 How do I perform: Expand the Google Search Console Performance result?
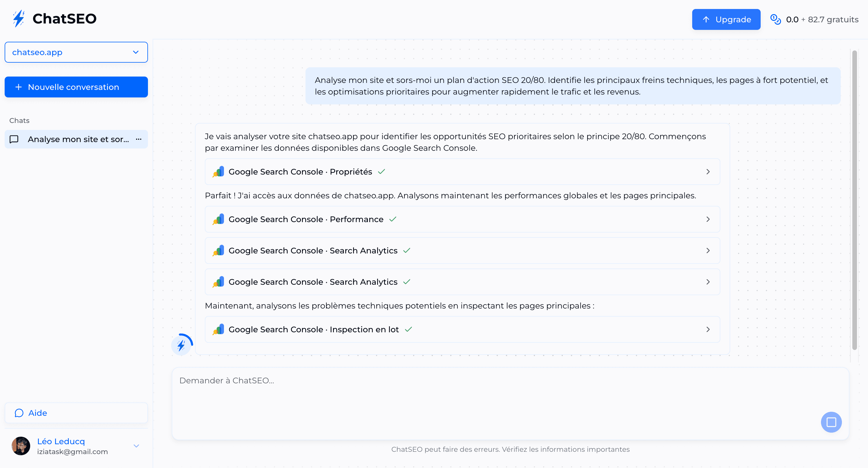click(x=708, y=219)
